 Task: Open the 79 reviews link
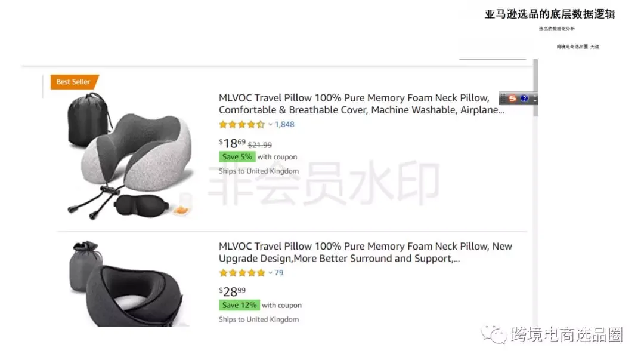click(279, 273)
